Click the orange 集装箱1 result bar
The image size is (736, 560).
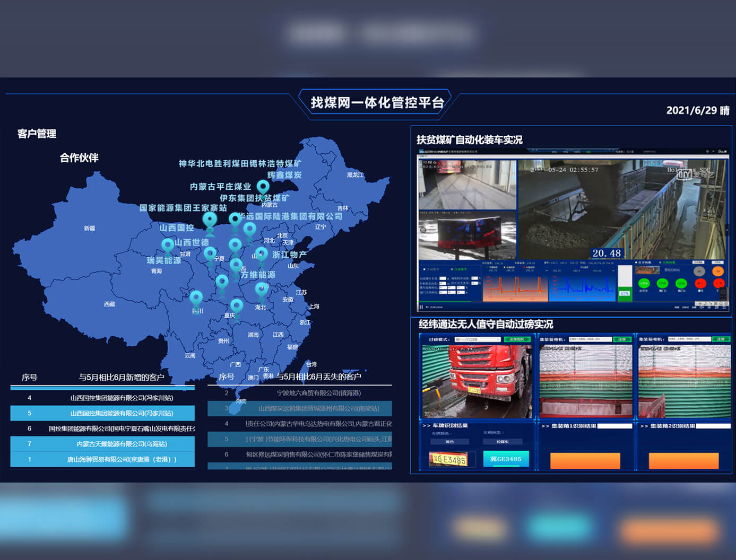pyautogui.click(x=585, y=460)
